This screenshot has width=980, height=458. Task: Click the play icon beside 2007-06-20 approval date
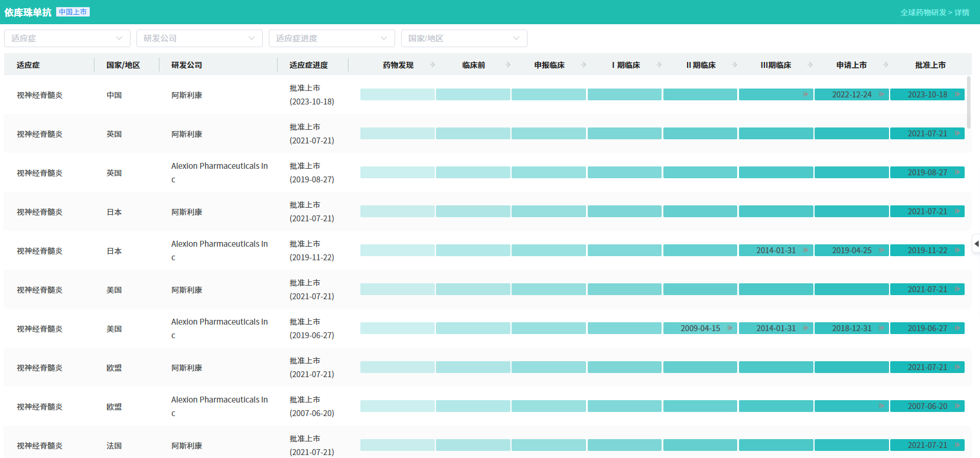[957, 406]
